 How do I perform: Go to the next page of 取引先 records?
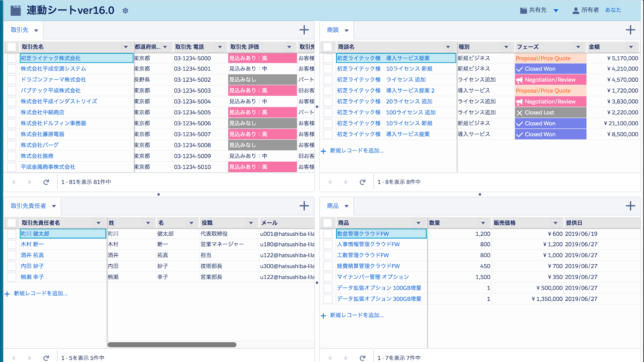pyautogui.click(x=29, y=182)
